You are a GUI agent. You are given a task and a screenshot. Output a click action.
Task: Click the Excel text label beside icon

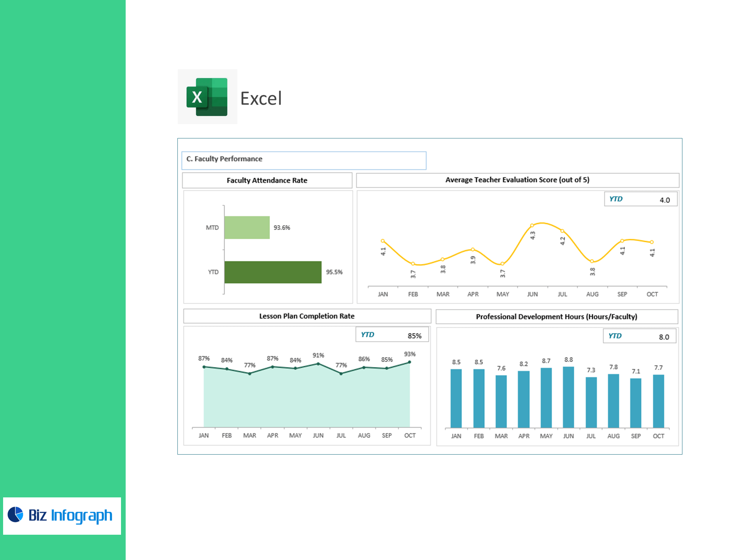tap(261, 98)
